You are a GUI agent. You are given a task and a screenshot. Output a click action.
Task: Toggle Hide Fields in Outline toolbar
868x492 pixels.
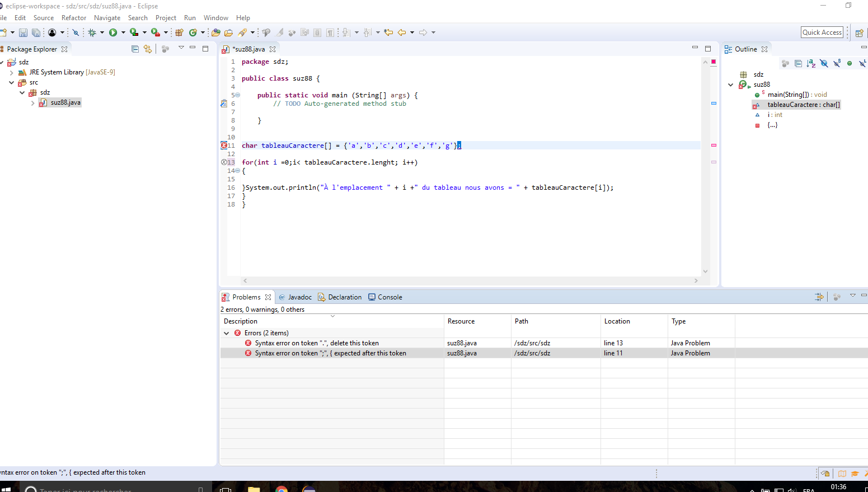(824, 63)
